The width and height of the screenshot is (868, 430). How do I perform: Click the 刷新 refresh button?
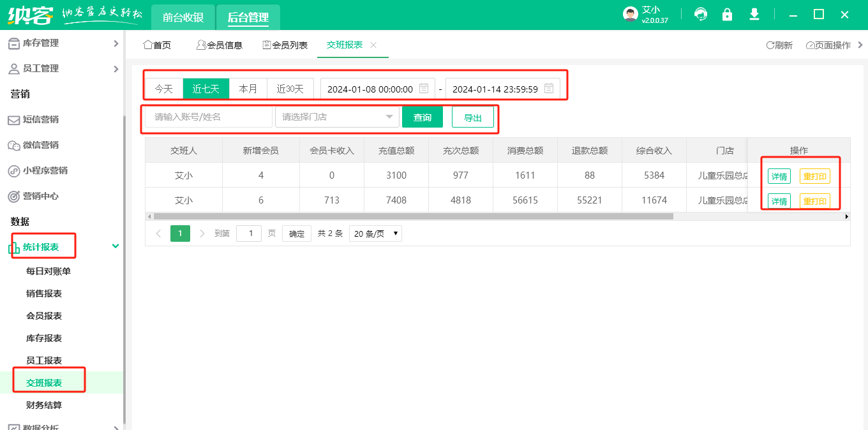779,45
